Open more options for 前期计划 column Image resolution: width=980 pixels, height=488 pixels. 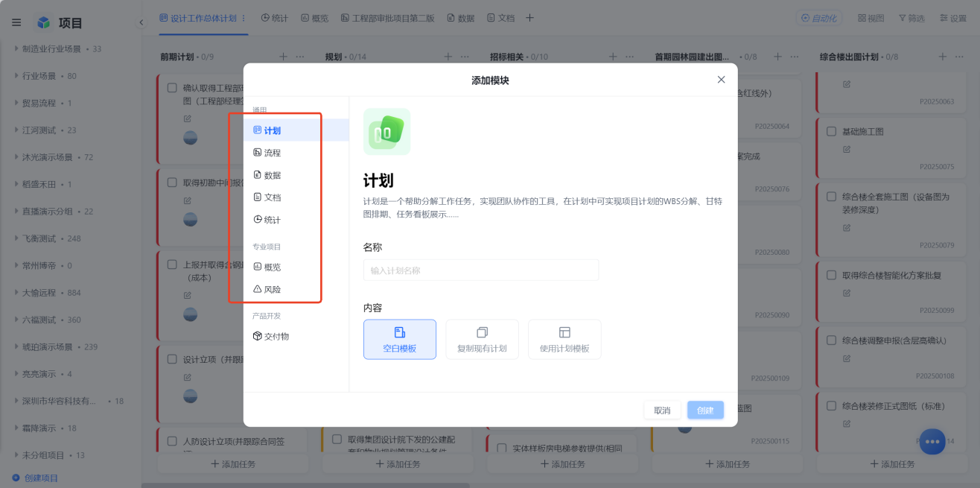point(300,57)
